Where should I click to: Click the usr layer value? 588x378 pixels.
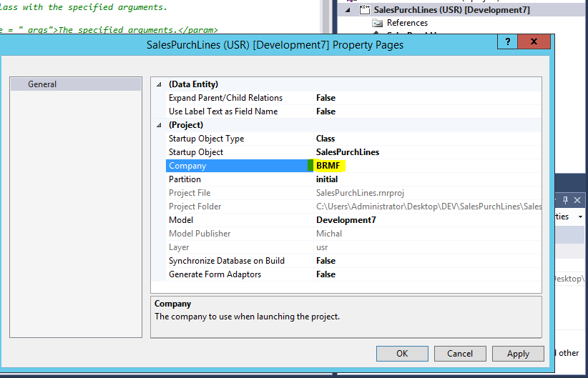[322, 247]
